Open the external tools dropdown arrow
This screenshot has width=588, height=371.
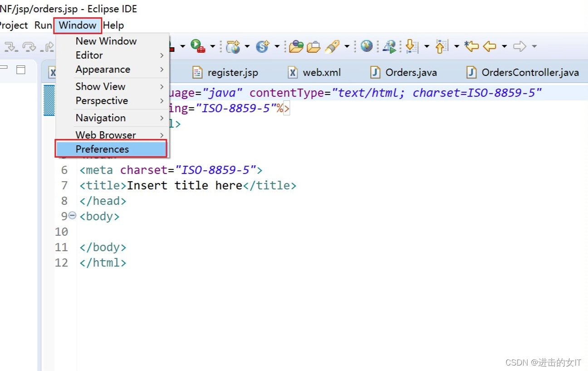click(212, 46)
